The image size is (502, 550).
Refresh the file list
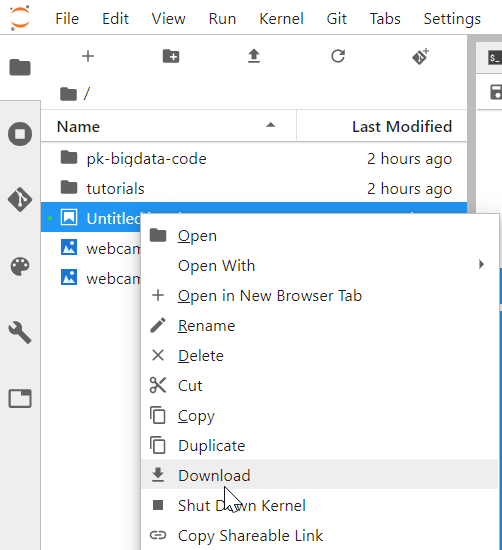(x=338, y=56)
